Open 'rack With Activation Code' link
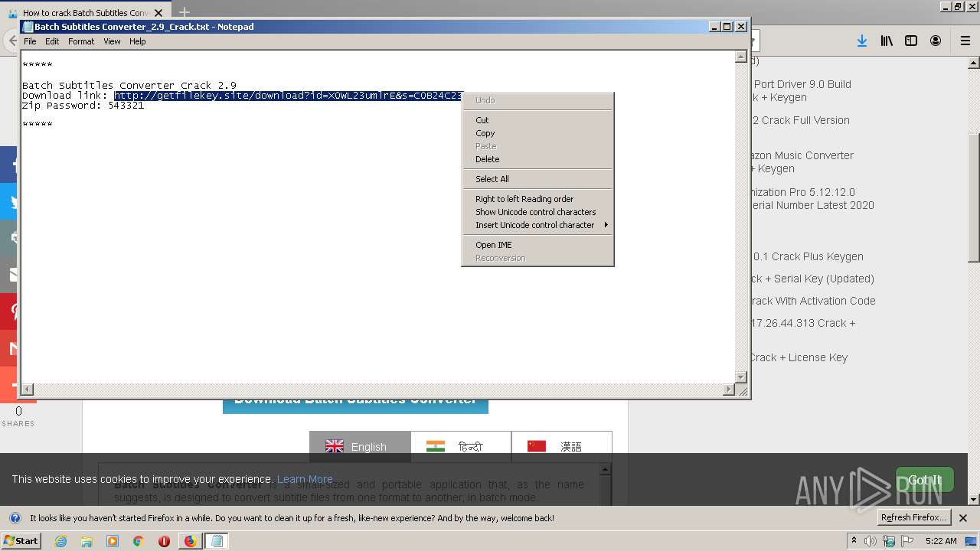The width and height of the screenshot is (980, 551). [813, 301]
